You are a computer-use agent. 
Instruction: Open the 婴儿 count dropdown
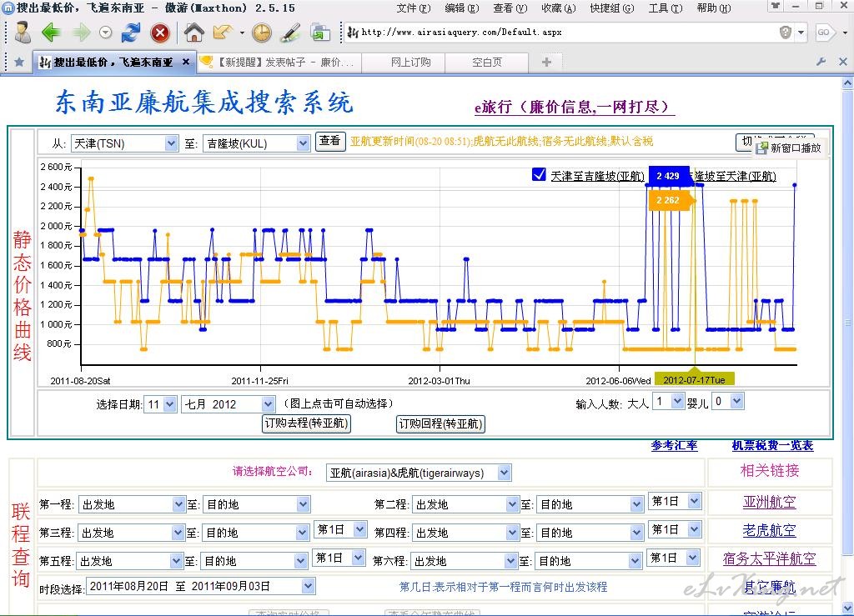pos(727,402)
